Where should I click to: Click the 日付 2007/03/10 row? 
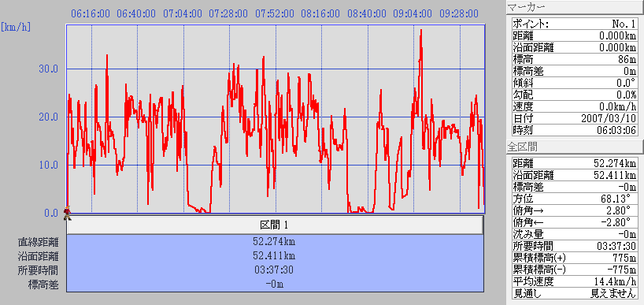[575, 119]
